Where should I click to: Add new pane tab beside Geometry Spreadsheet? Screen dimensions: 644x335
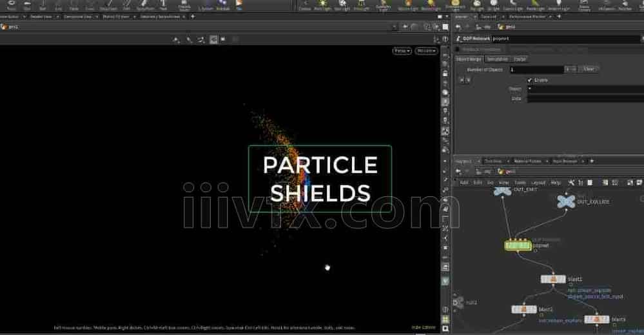pos(193,17)
